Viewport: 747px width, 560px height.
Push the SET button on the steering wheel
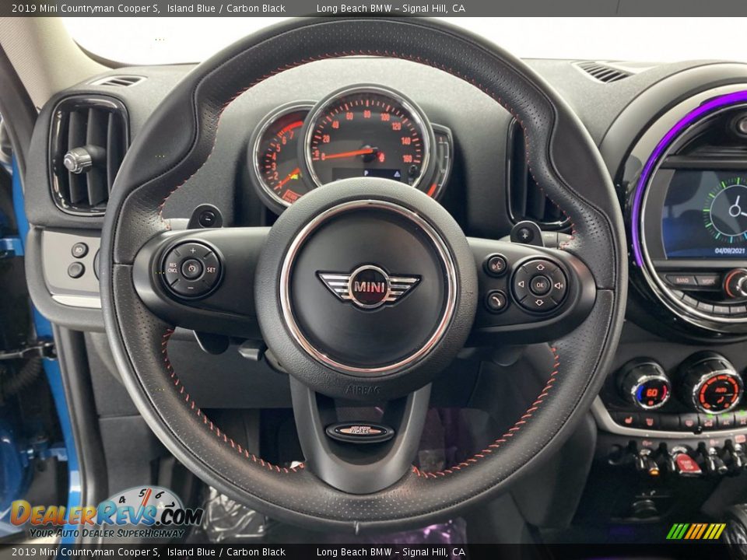[211, 270]
